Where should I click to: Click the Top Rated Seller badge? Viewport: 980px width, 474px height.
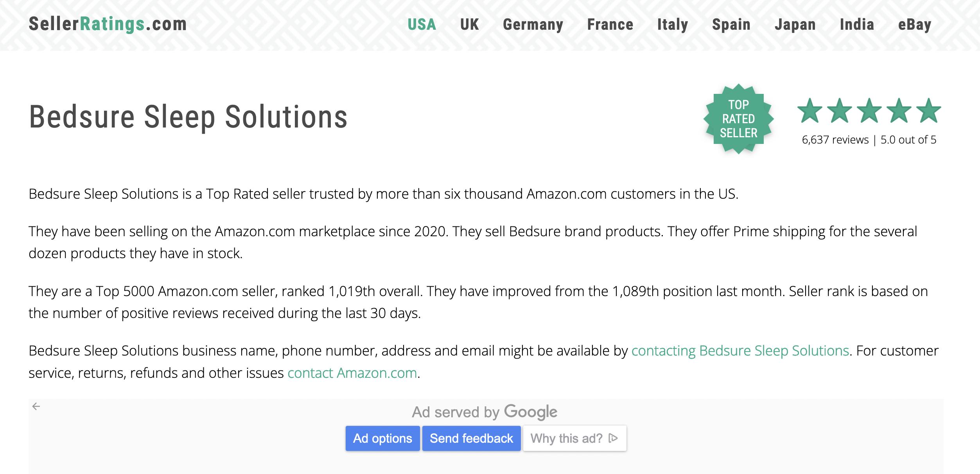click(x=738, y=119)
